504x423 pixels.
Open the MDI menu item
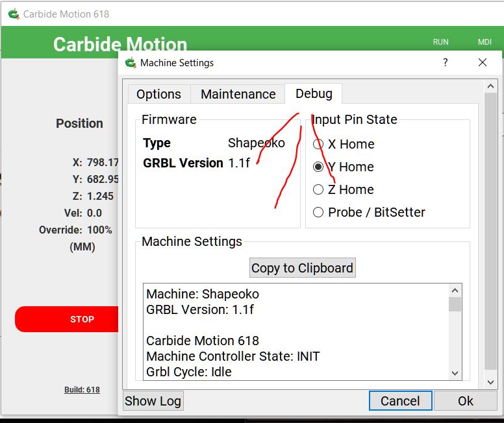pyautogui.click(x=485, y=42)
